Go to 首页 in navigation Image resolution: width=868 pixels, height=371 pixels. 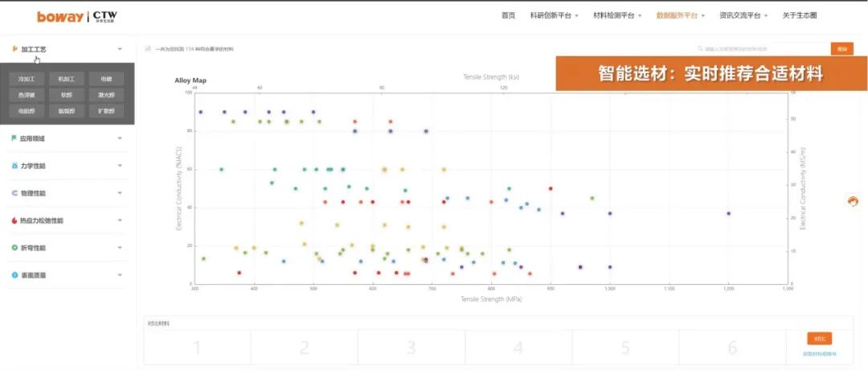(x=508, y=15)
